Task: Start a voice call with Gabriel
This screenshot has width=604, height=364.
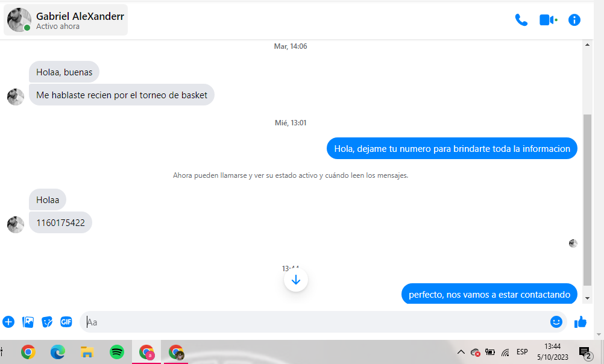Action: point(521,20)
